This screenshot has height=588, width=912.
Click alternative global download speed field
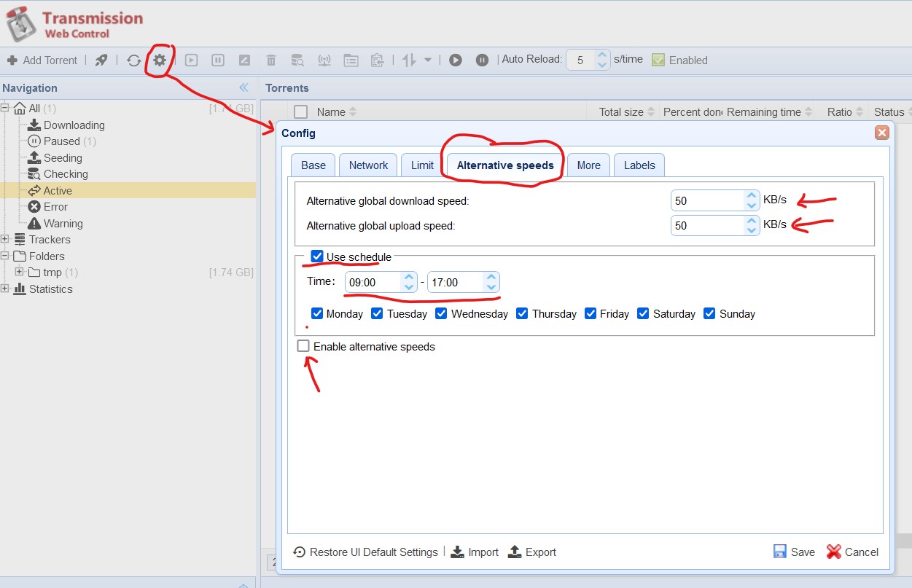tap(707, 200)
